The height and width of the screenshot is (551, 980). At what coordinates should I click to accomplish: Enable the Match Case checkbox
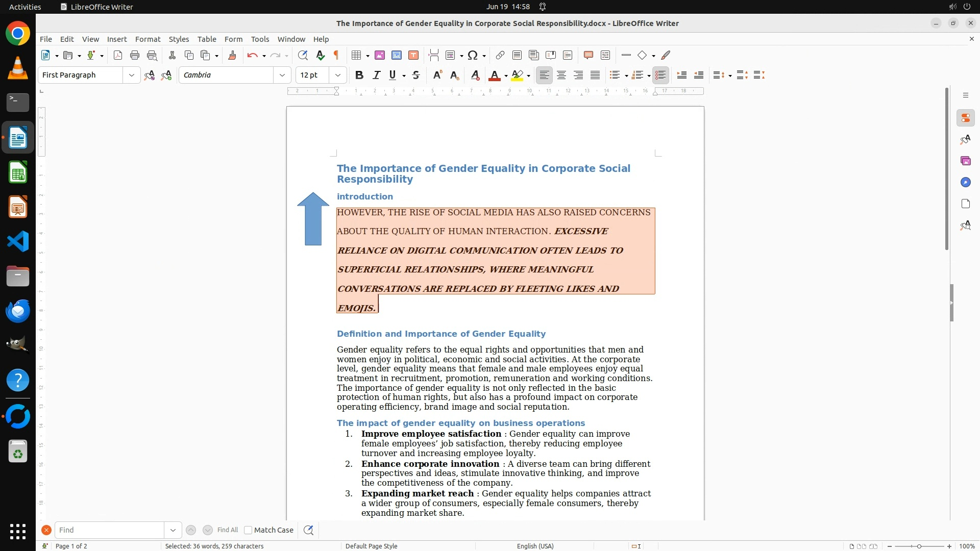(248, 530)
